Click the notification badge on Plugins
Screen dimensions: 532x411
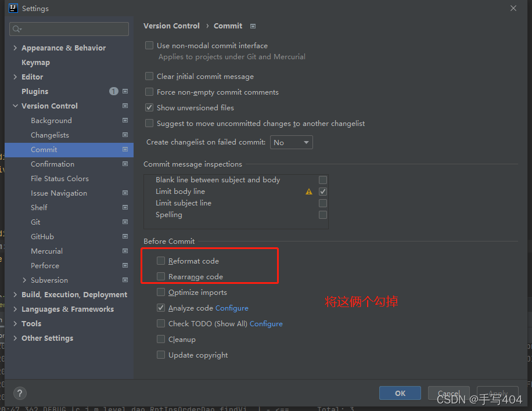click(x=113, y=91)
